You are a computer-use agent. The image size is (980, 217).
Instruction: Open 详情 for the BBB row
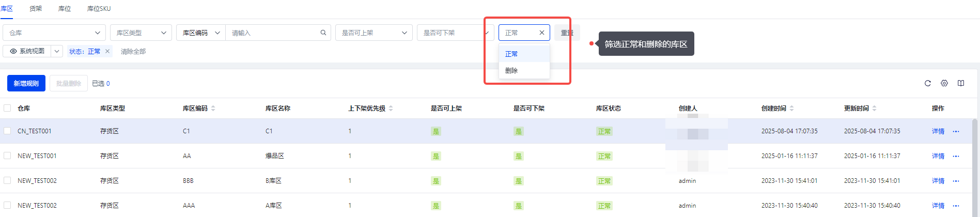(938, 181)
